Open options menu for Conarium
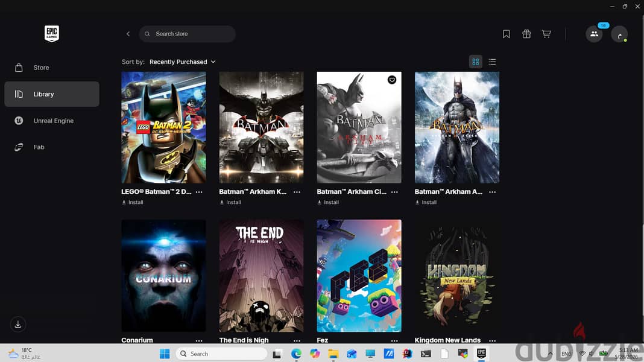Screen dimensions: 644x362 click(x=199, y=341)
